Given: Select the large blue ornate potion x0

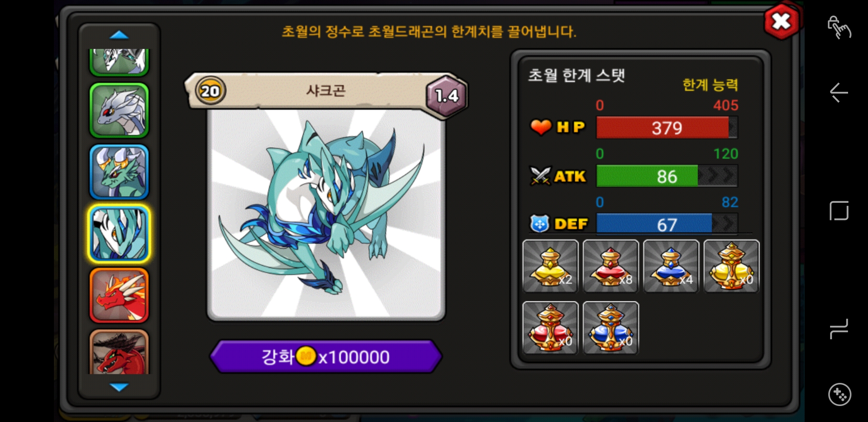Looking at the screenshot, I should 611,328.
